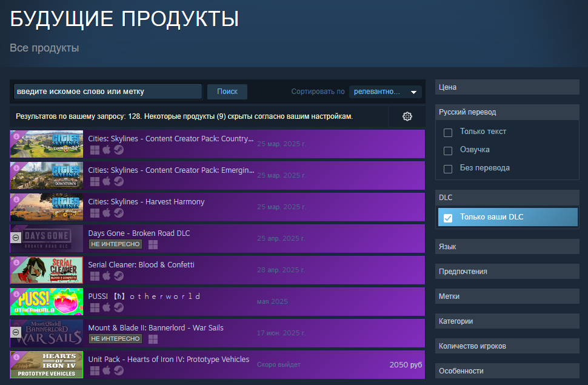Viewport: 588px width, 385px height.
Task: Expand the 'Особенности' filter section
Action: click(507, 370)
